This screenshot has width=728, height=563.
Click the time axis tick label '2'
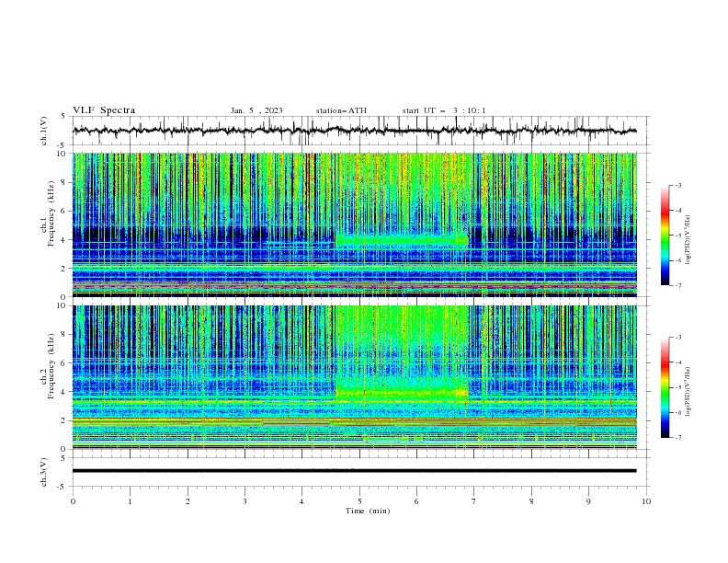[x=188, y=501]
